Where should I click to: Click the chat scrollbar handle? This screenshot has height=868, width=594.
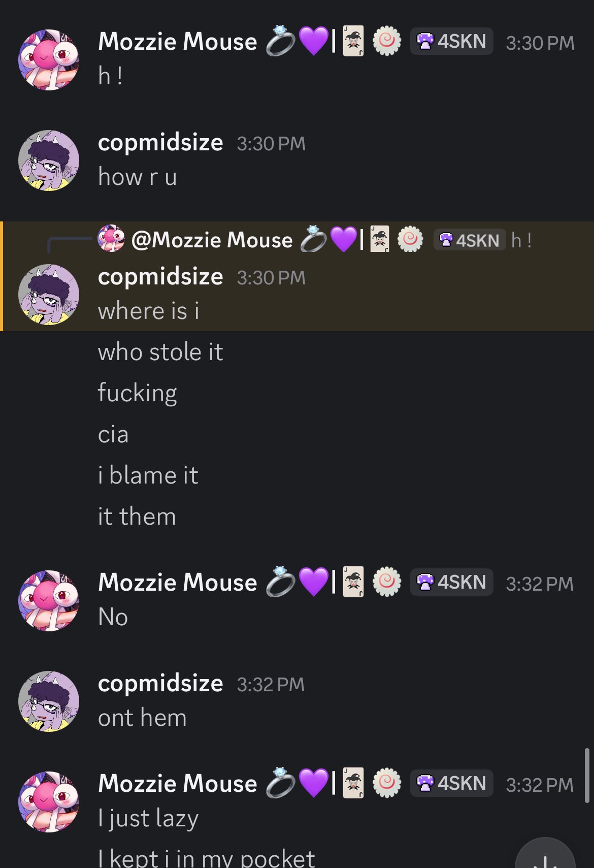coord(587,775)
